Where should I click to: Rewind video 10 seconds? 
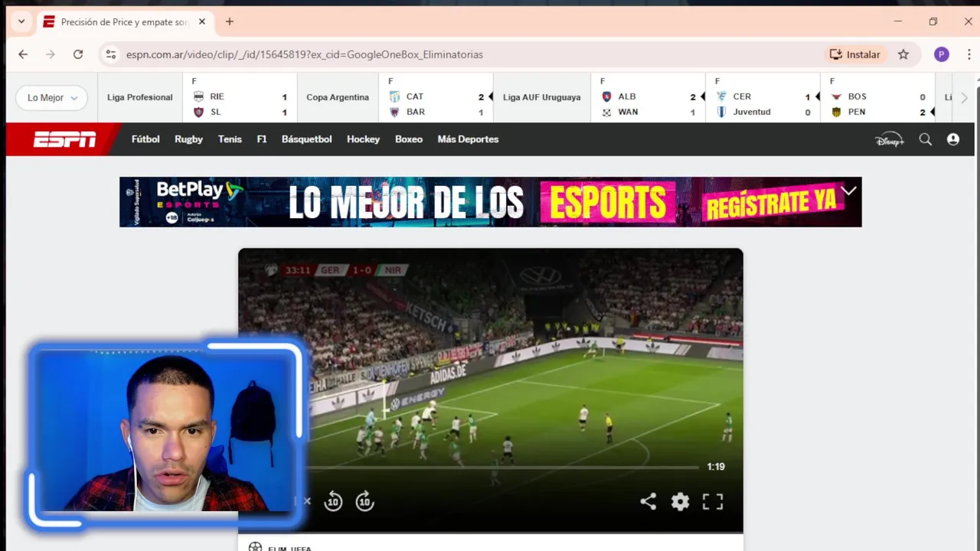(x=333, y=501)
